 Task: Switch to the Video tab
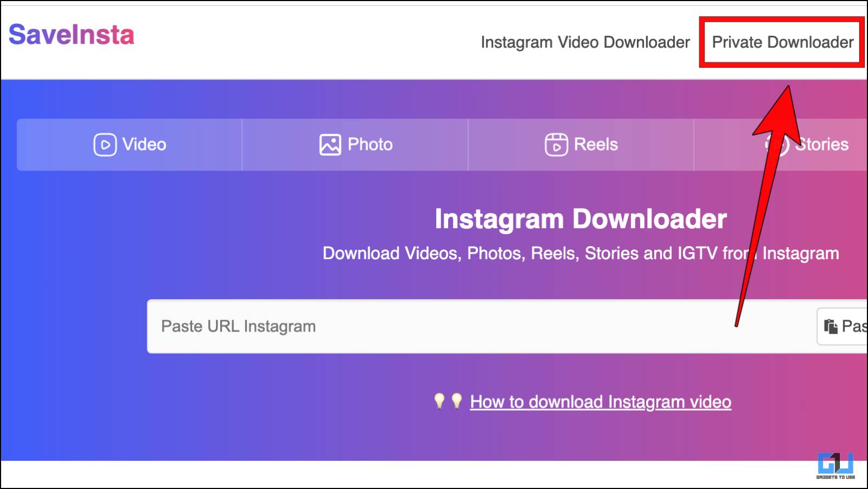(129, 144)
